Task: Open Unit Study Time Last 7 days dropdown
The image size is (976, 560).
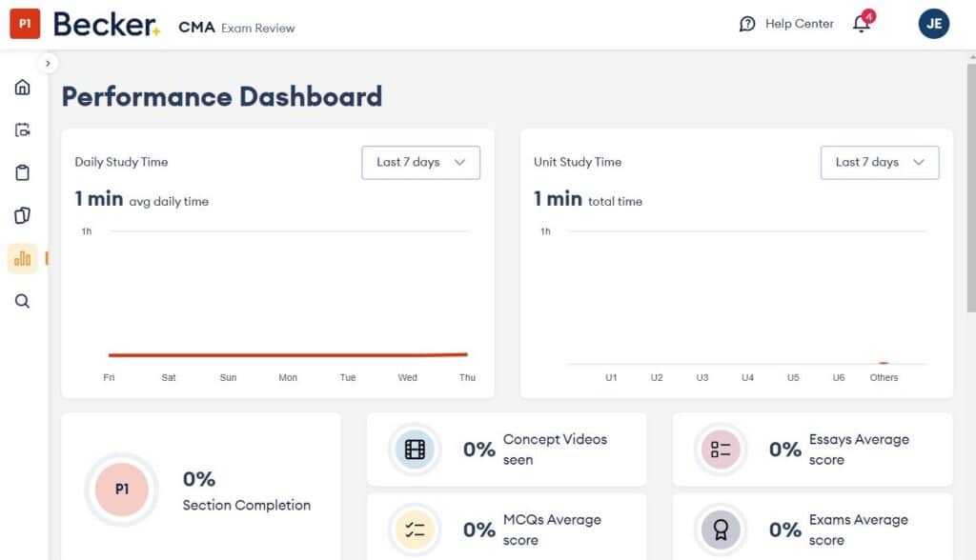Action: 879,162
